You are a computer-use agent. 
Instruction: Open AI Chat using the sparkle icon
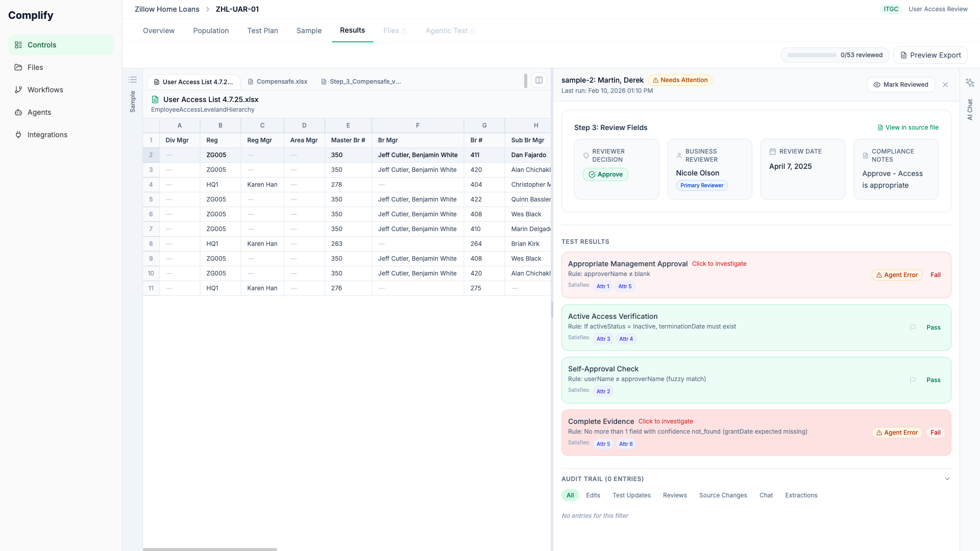[x=970, y=83]
